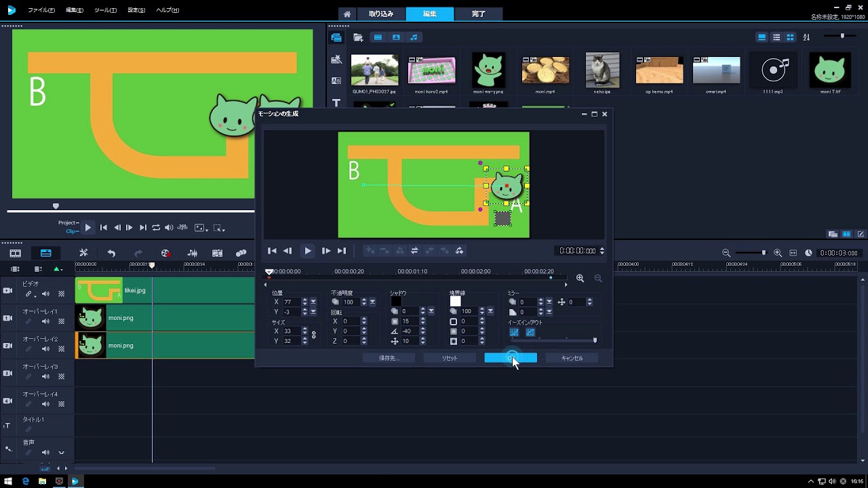Open the title (T) library panel
This screenshot has height=488, width=868.
(x=336, y=103)
